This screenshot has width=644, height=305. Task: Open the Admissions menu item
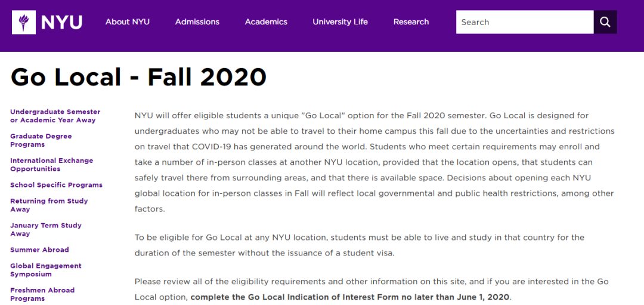[x=197, y=22]
